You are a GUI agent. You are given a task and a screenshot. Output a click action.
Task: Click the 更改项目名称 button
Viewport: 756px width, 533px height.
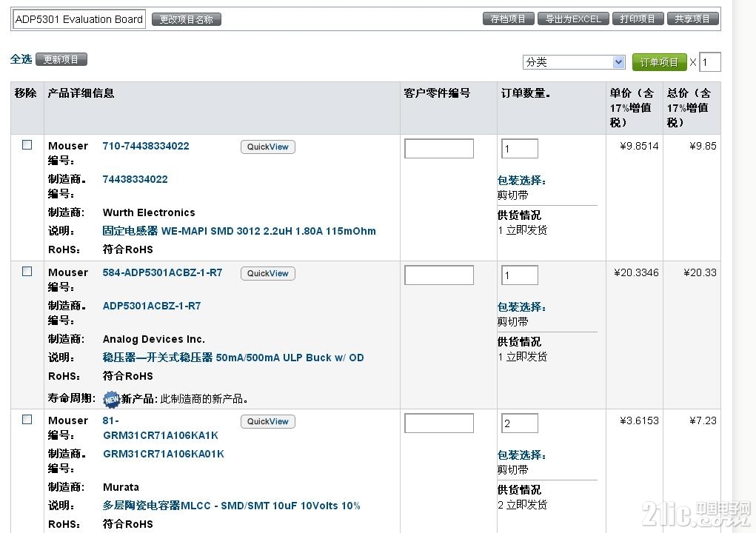click(186, 19)
